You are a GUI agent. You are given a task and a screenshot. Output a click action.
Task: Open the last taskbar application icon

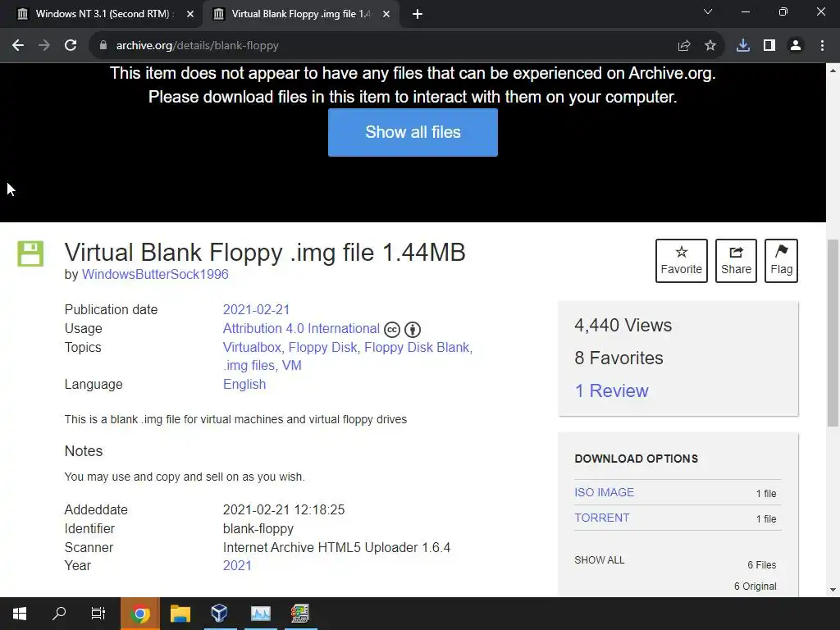coord(300,614)
